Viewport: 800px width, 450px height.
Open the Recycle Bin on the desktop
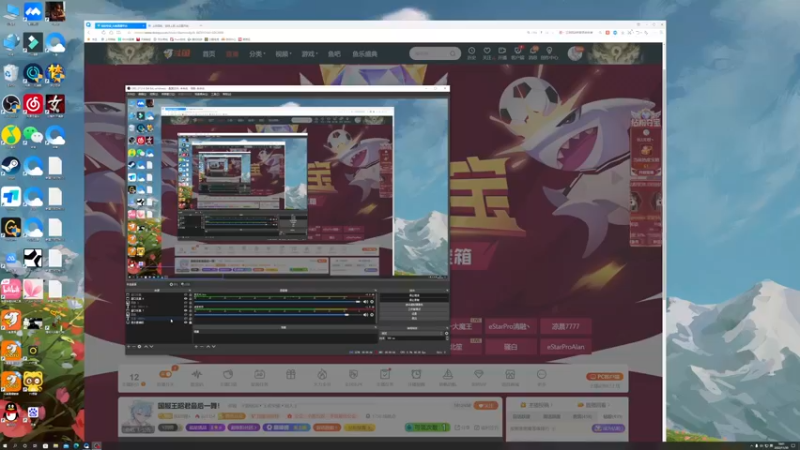click(x=11, y=74)
